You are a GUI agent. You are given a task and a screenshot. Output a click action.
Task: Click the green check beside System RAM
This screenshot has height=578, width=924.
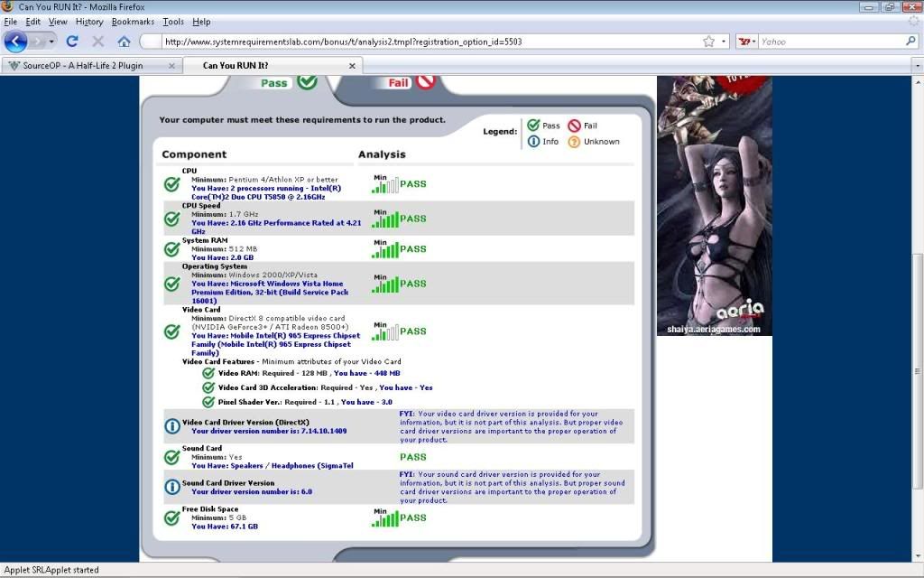pos(172,249)
